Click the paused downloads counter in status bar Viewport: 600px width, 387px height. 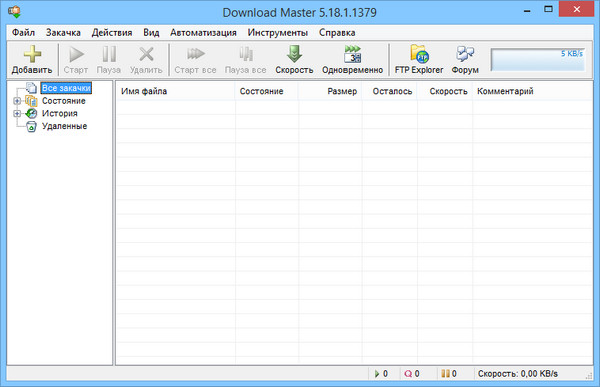pyautogui.click(x=449, y=374)
